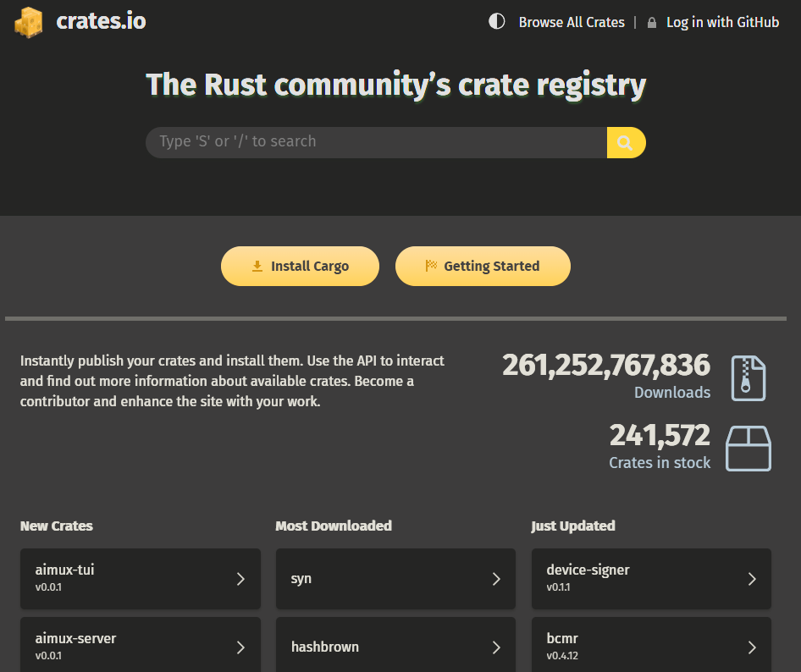
Task: Open the hashbrown crate entry
Action: [395, 647]
